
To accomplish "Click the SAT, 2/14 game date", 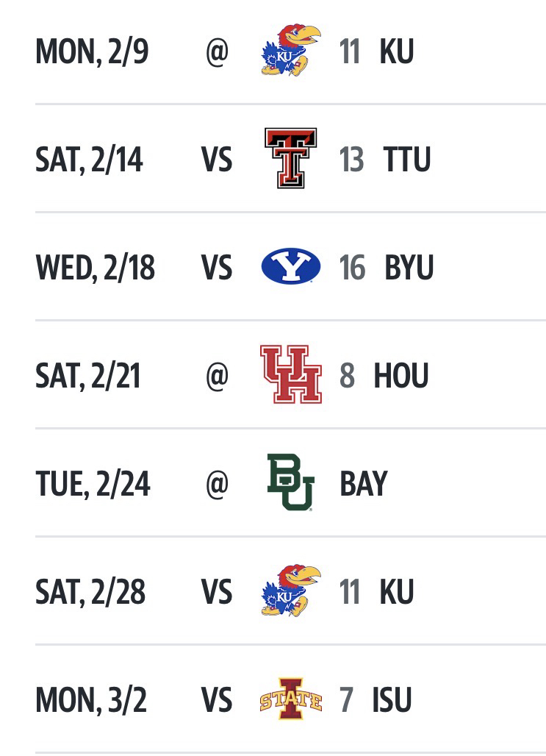I will tap(89, 159).
